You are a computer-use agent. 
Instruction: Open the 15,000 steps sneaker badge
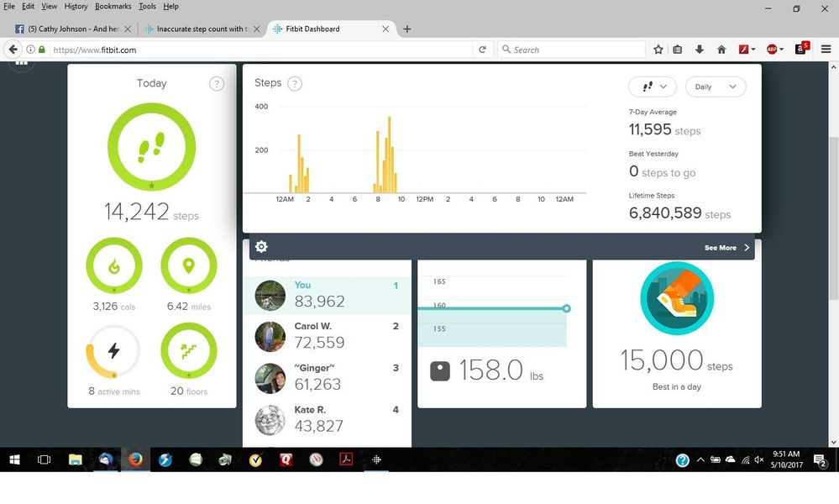coord(677,298)
